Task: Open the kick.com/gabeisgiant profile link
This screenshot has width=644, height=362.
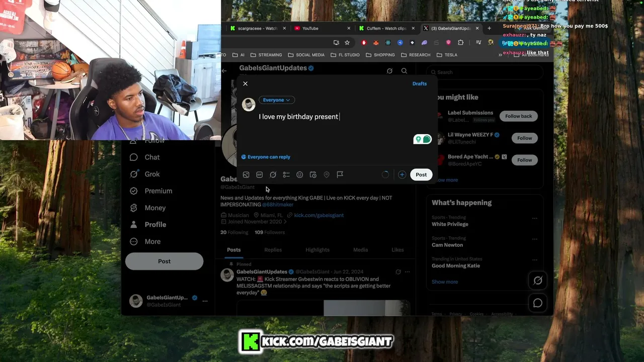Action: (x=319, y=215)
